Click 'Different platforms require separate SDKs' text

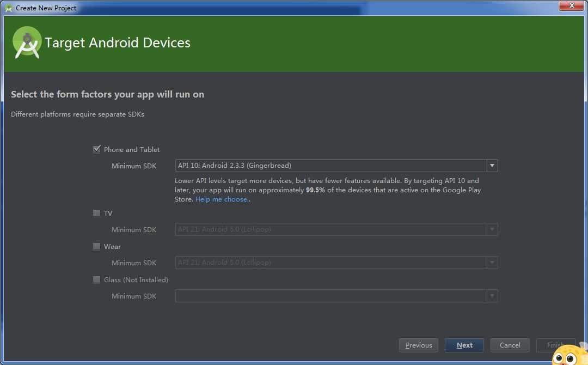pyautogui.click(x=78, y=114)
